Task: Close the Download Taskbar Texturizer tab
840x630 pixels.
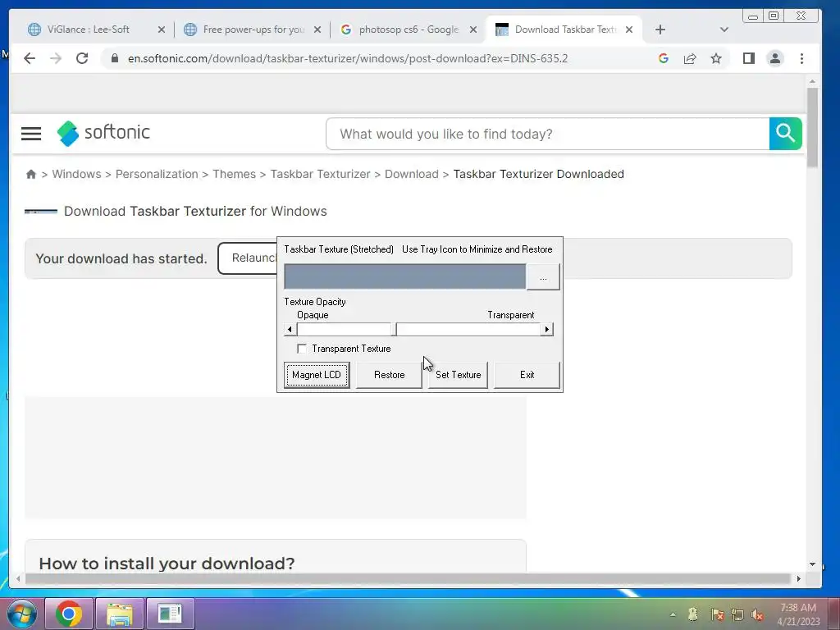Action: (x=629, y=30)
